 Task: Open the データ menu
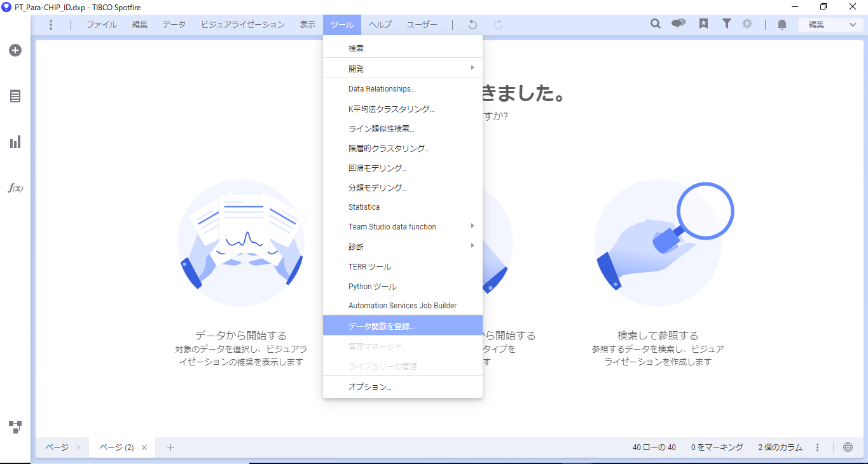click(174, 25)
